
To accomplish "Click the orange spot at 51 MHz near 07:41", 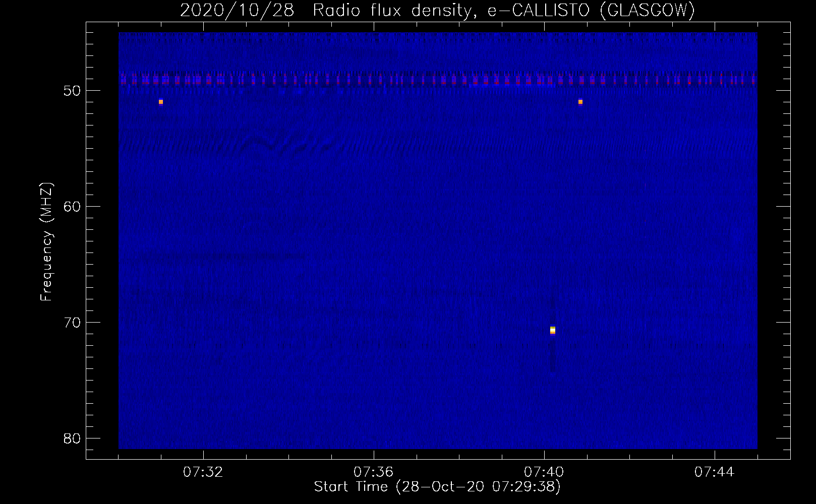I will click(580, 102).
